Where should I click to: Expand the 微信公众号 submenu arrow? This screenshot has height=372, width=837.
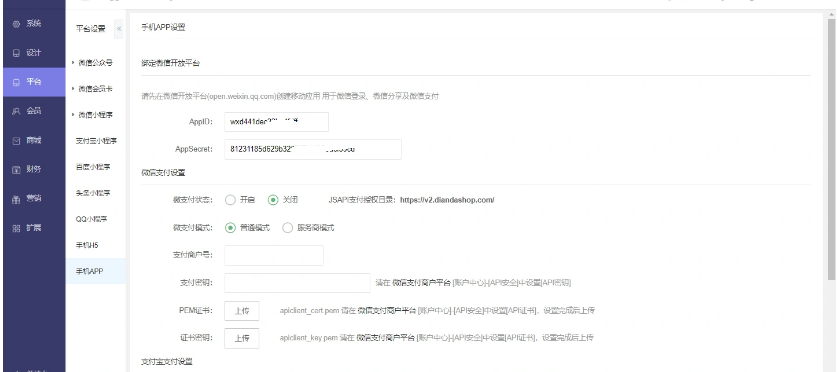point(73,62)
